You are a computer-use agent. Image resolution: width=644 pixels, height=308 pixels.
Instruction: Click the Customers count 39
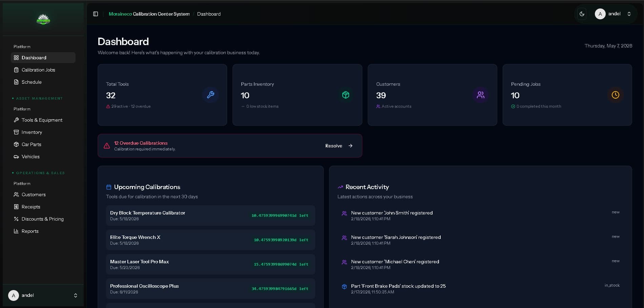click(x=381, y=95)
